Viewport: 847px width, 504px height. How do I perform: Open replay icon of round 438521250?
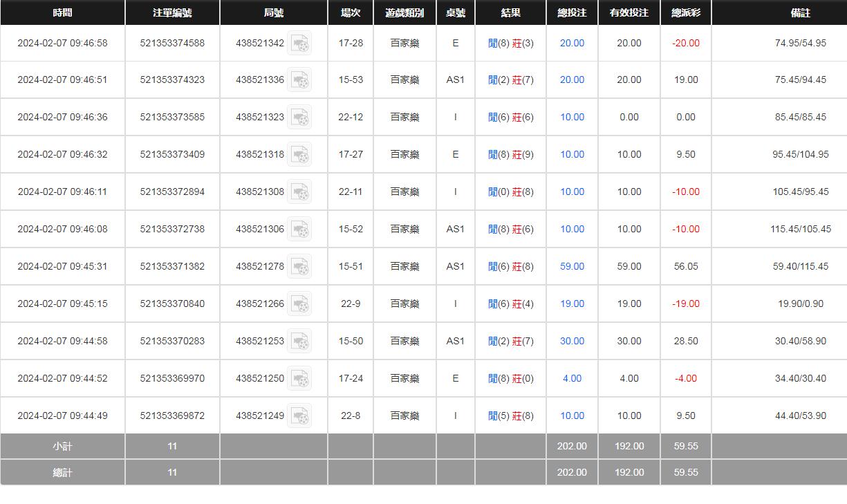299,379
